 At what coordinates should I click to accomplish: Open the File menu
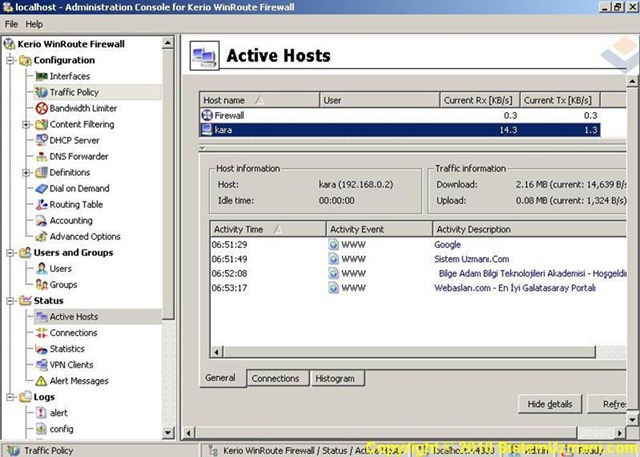point(11,24)
